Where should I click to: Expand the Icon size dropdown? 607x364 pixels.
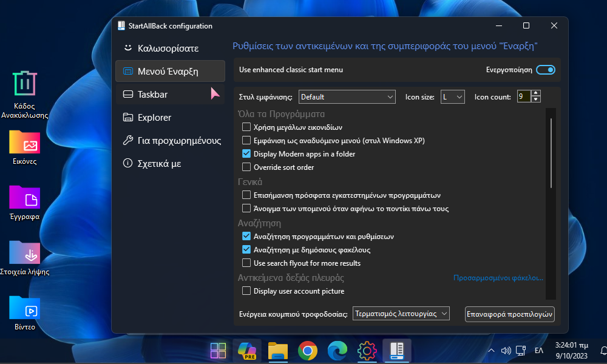tap(453, 96)
